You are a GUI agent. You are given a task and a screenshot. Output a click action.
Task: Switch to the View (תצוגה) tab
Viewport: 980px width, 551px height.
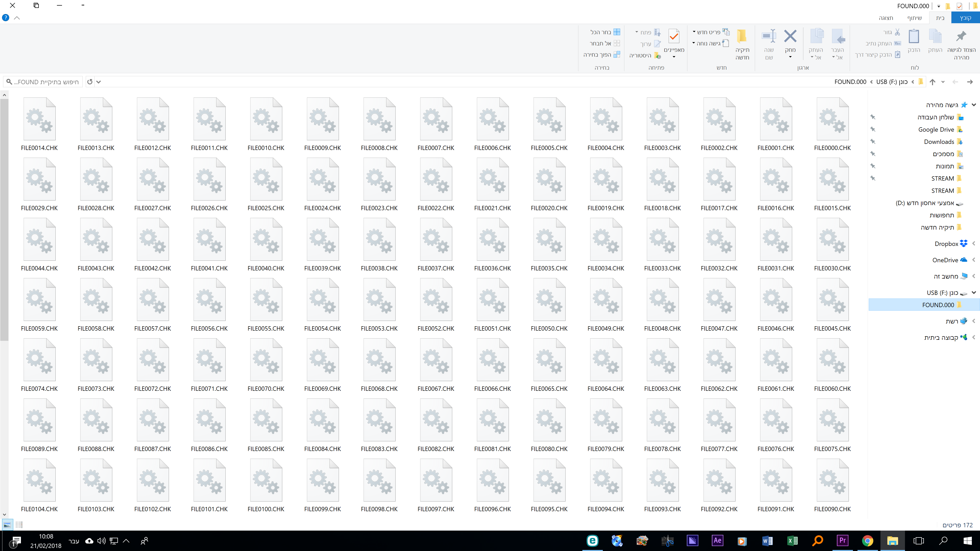886,18
